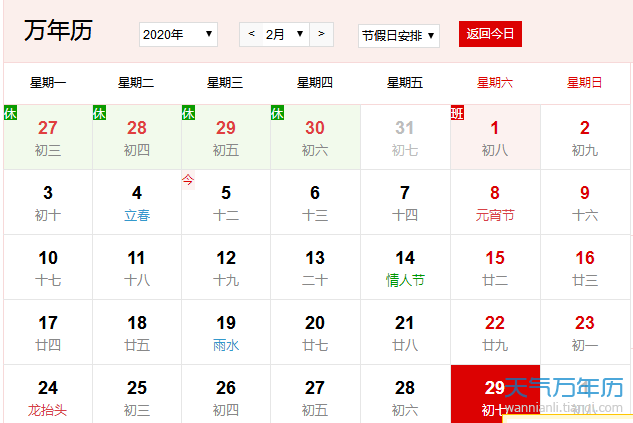Viewport: 633px width, 423px height.
Task: Open the 2月 month dropdown
Action: pos(286,34)
